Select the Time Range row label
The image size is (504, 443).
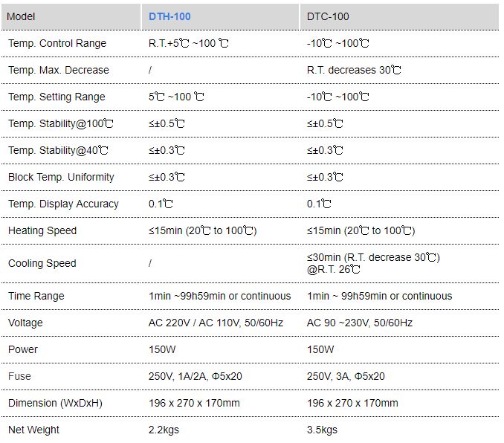(x=36, y=296)
